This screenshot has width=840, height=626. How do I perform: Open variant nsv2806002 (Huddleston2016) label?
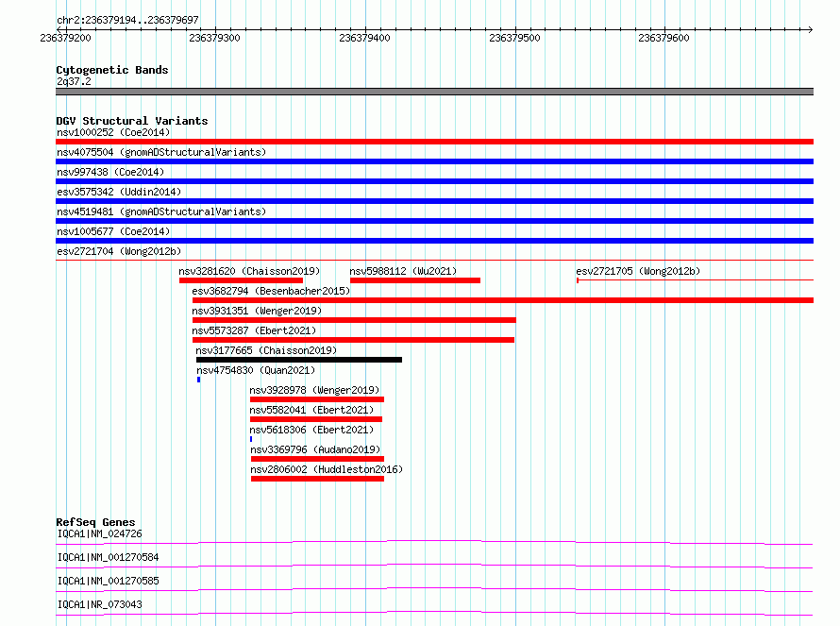[x=327, y=469]
